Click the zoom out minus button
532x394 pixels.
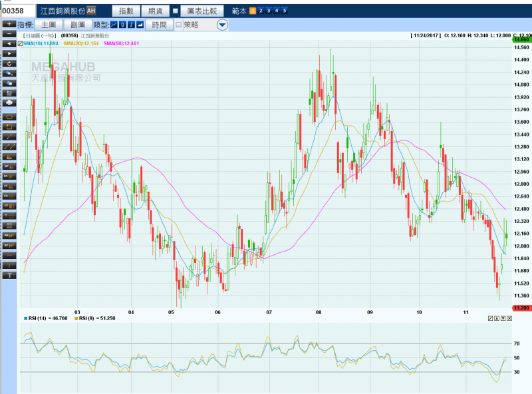[9, 33]
